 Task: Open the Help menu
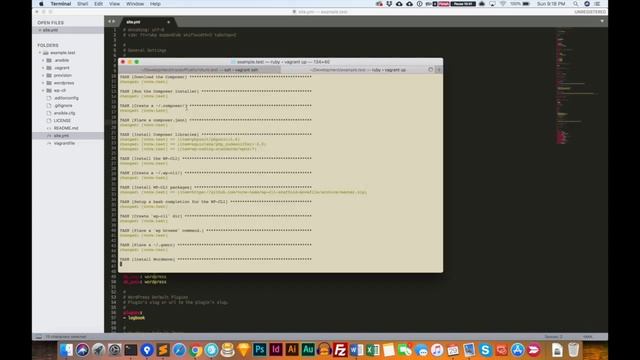pos(155,4)
